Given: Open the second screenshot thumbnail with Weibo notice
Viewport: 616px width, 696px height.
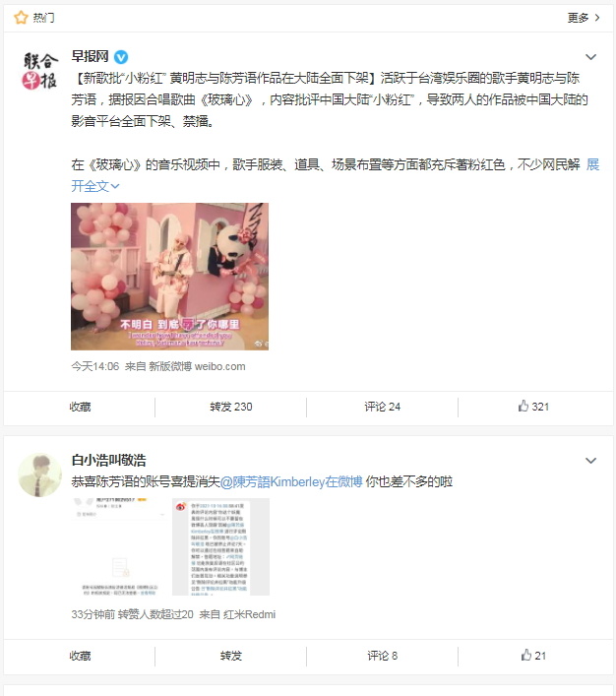Looking at the screenshot, I should tap(220, 546).
